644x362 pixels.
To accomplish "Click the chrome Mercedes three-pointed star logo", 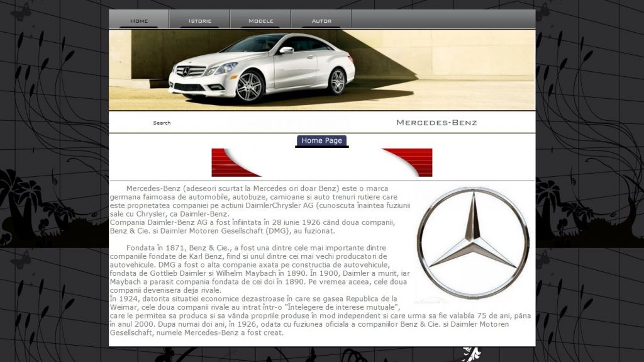I will [472, 242].
